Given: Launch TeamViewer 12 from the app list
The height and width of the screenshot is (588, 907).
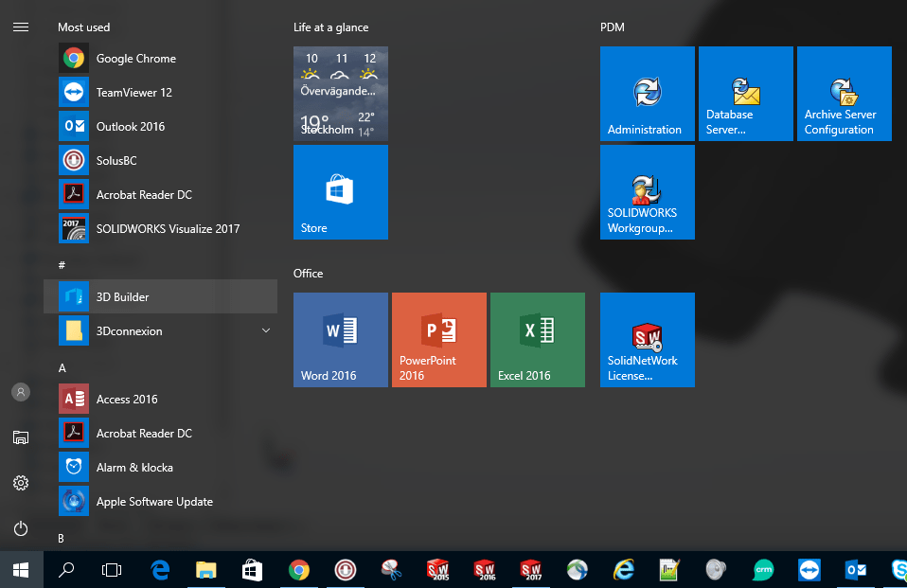Looking at the screenshot, I should click(x=133, y=93).
